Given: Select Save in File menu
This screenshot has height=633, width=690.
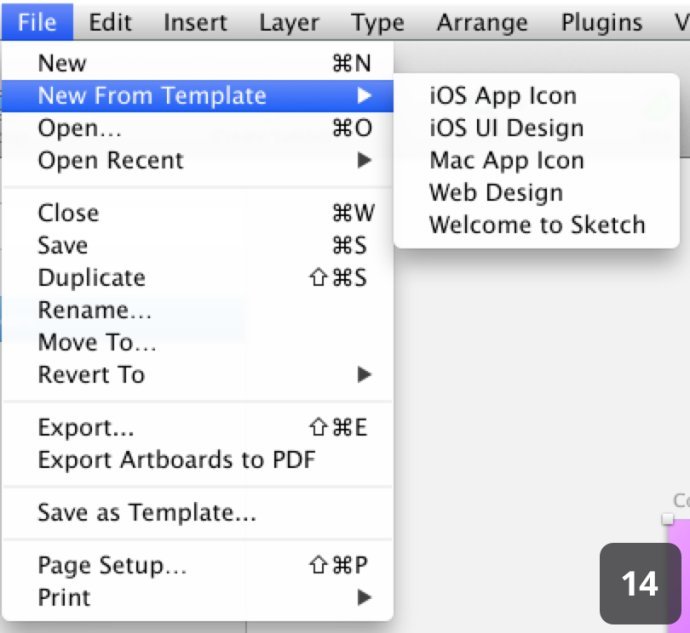Looking at the screenshot, I should 197,245.
